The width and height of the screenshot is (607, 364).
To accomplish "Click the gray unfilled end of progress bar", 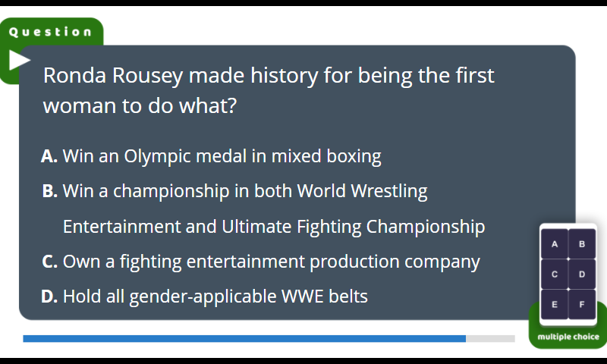I will pos(490,339).
